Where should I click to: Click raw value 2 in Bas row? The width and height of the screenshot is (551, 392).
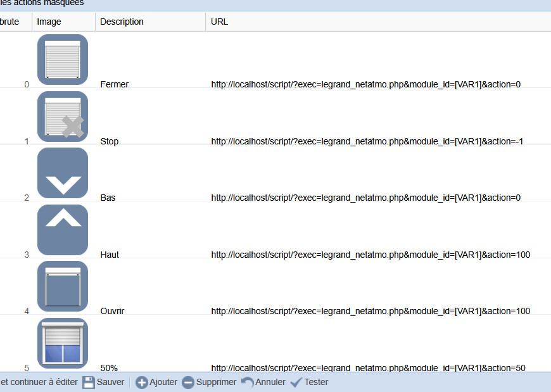coord(27,198)
